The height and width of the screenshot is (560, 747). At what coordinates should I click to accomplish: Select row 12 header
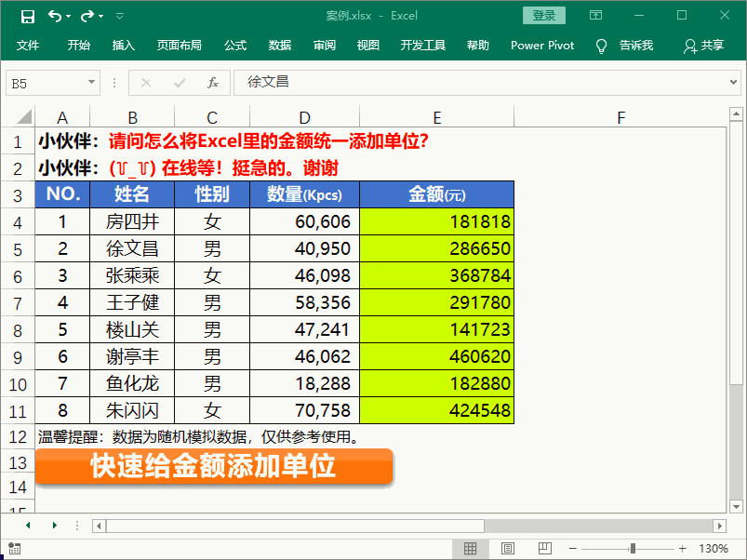tap(18, 436)
